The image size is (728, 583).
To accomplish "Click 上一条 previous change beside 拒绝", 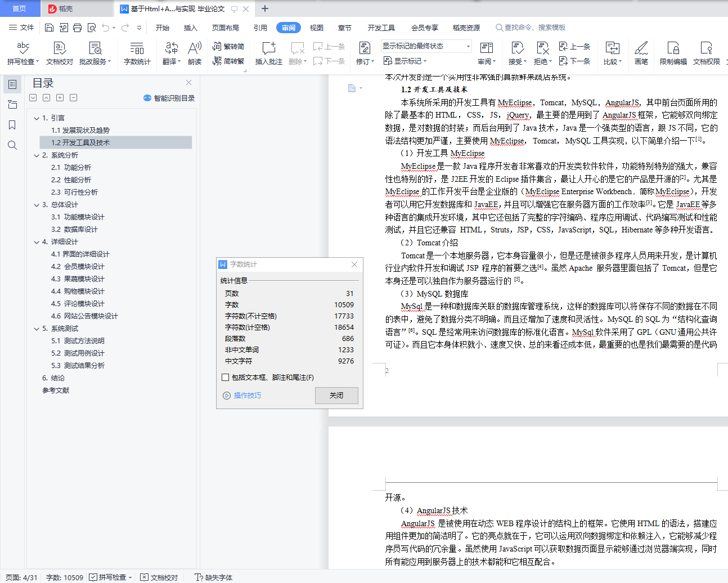I will (x=574, y=47).
